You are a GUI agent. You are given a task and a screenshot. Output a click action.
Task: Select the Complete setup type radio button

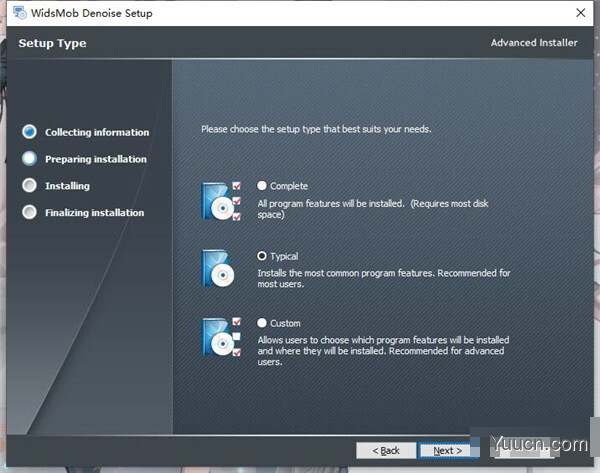pyautogui.click(x=262, y=186)
